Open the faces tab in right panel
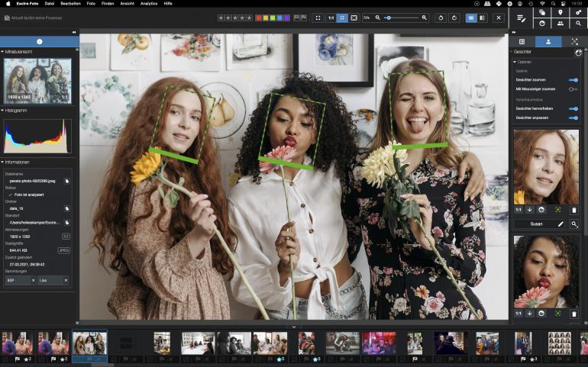 pyautogui.click(x=548, y=42)
